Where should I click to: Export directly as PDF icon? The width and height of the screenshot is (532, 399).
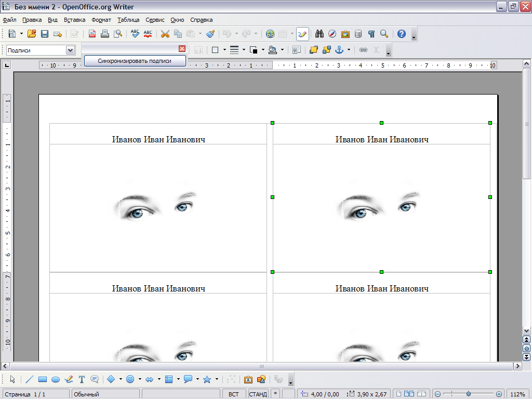click(92, 34)
